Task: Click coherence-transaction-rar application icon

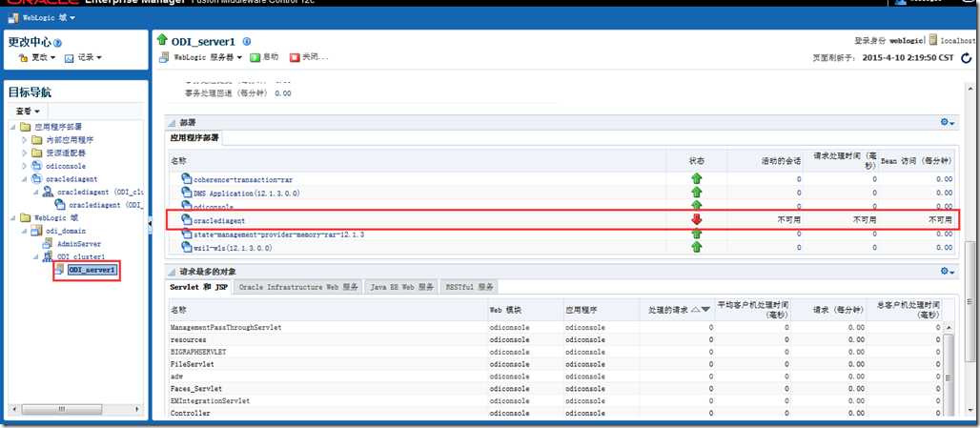Action: [x=187, y=178]
